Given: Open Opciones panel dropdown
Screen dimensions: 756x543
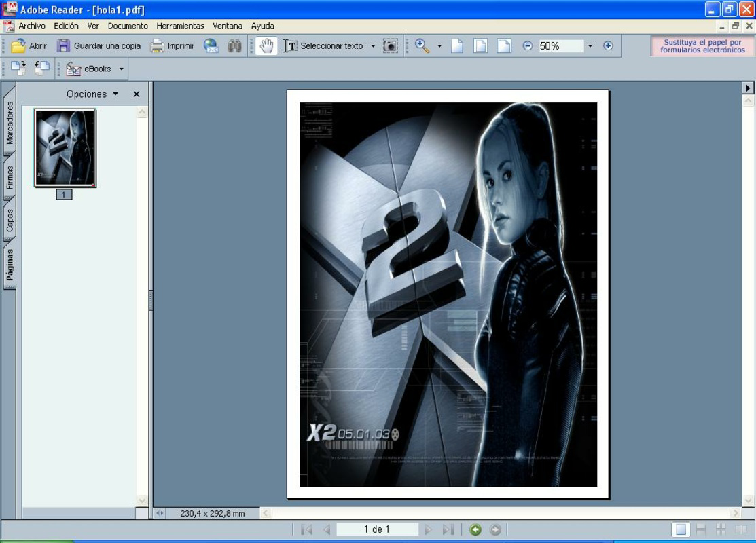Looking at the screenshot, I should (92, 94).
